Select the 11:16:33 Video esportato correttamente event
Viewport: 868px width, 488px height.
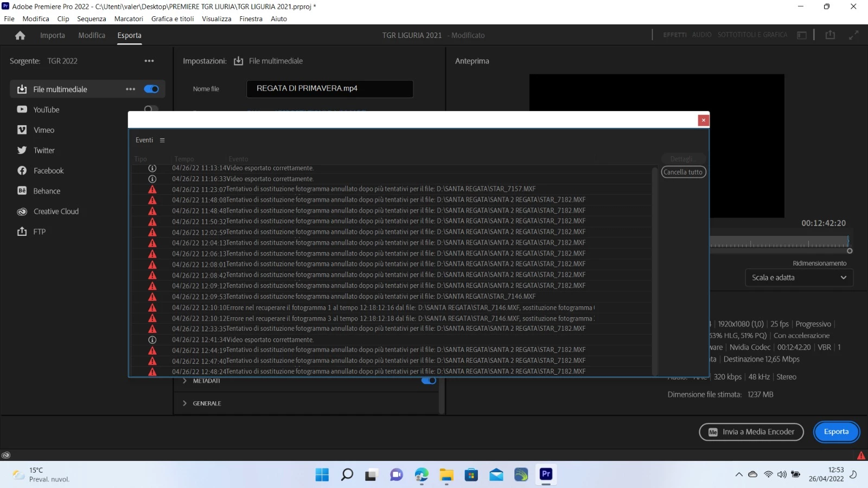(391, 179)
